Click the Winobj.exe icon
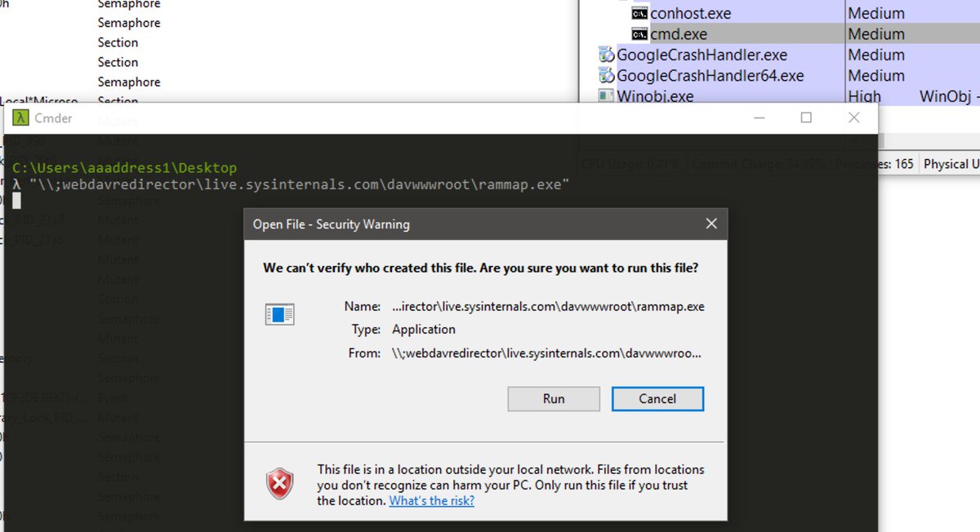The width and height of the screenshot is (980, 532). [606, 96]
